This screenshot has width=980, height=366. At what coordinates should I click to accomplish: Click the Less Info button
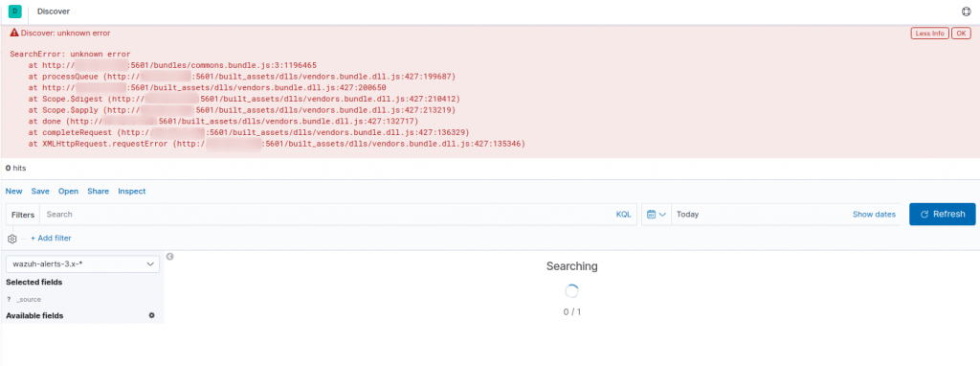click(929, 34)
